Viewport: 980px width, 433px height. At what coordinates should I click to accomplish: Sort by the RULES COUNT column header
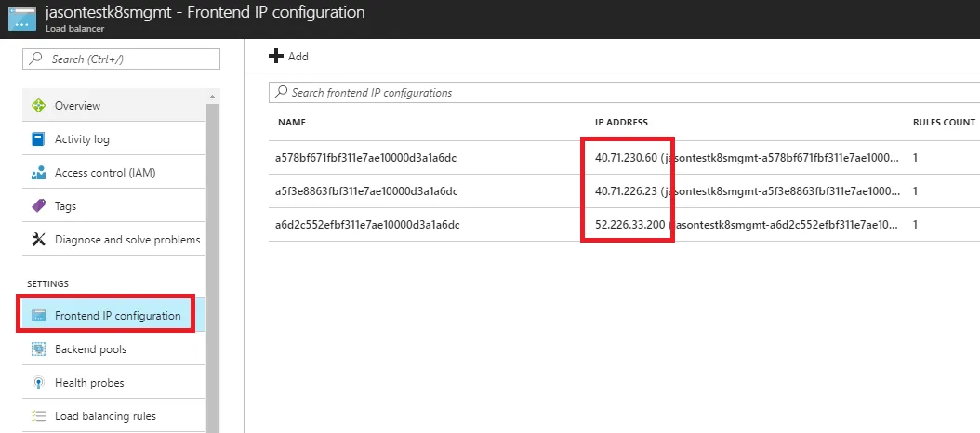(x=944, y=123)
